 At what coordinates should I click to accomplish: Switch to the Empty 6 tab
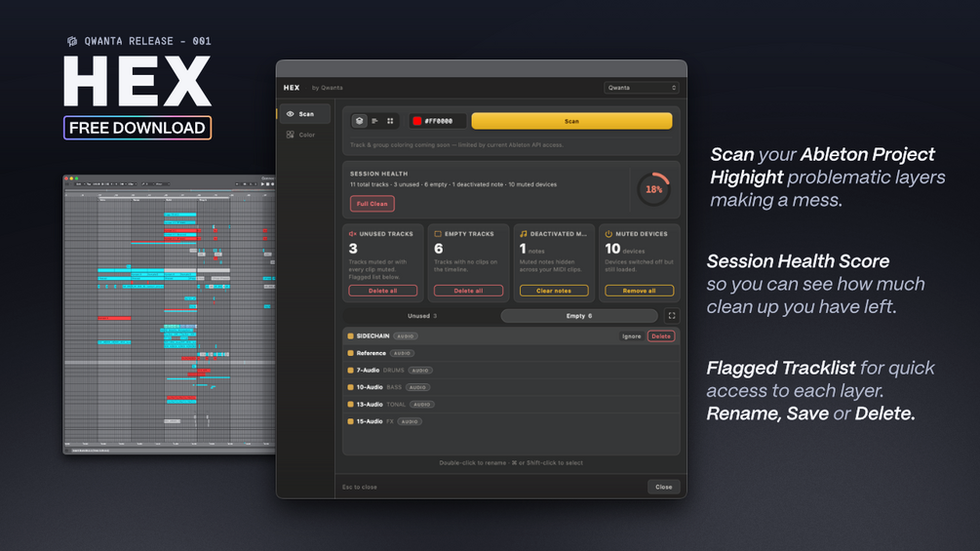[x=579, y=316]
